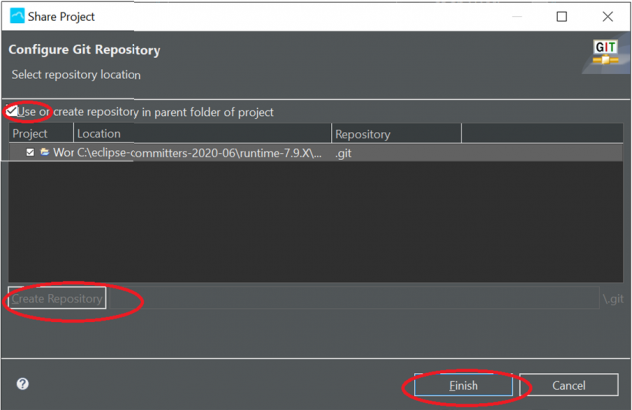
Task: Toggle 'Use or create repository in parent folder'
Action: (x=13, y=112)
